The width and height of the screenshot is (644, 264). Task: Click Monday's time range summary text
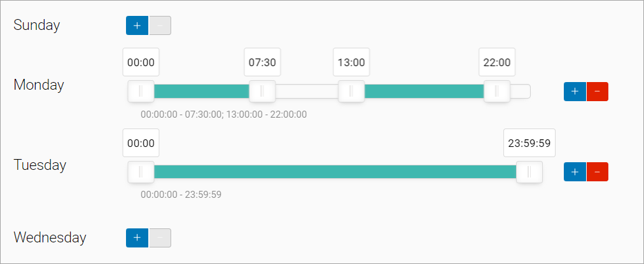(223, 115)
